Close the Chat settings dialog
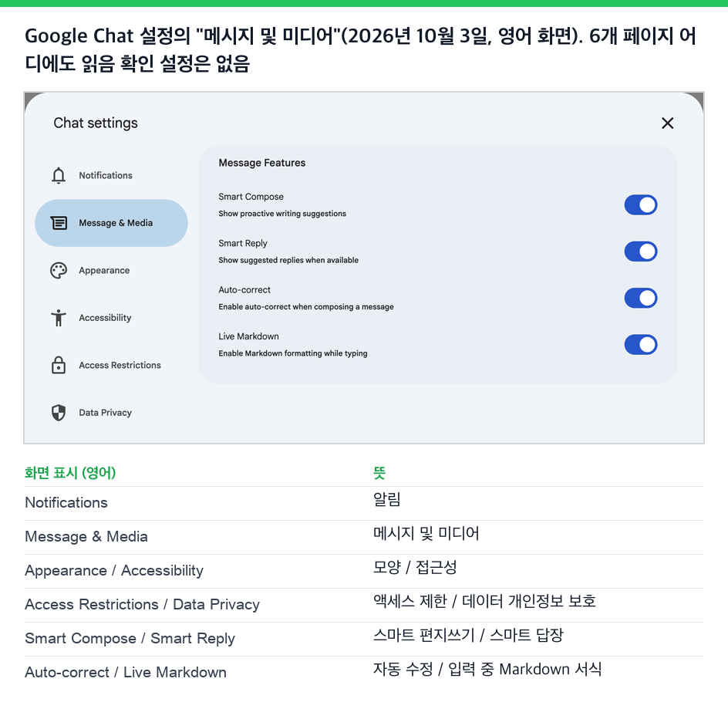 (x=667, y=123)
